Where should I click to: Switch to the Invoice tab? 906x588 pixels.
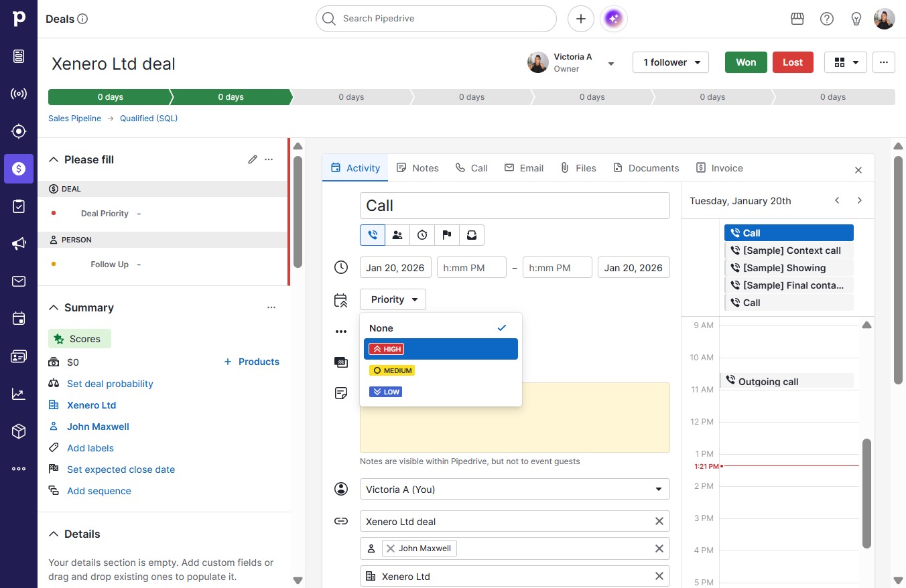pyautogui.click(x=720, y=168)
